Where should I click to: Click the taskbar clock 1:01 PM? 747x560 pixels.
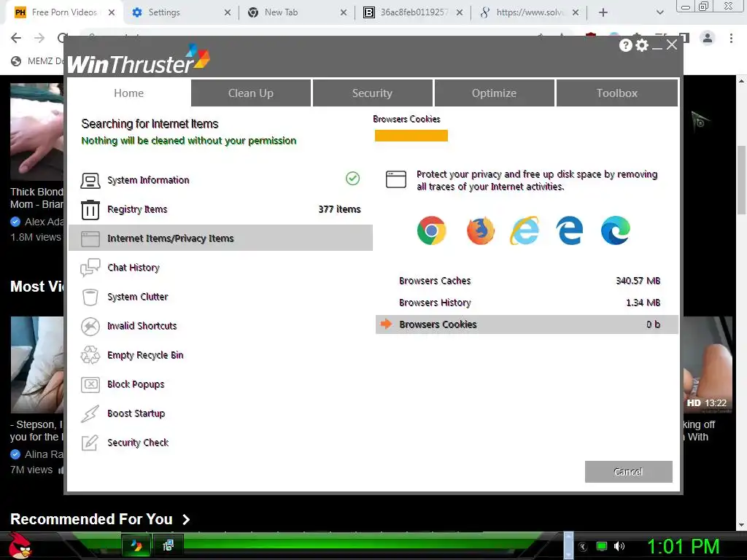pyautogui.click(x=683, y=546)
